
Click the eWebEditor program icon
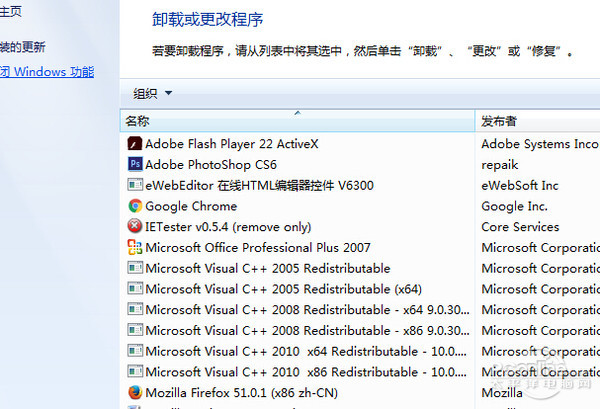[x=135, y=185]
